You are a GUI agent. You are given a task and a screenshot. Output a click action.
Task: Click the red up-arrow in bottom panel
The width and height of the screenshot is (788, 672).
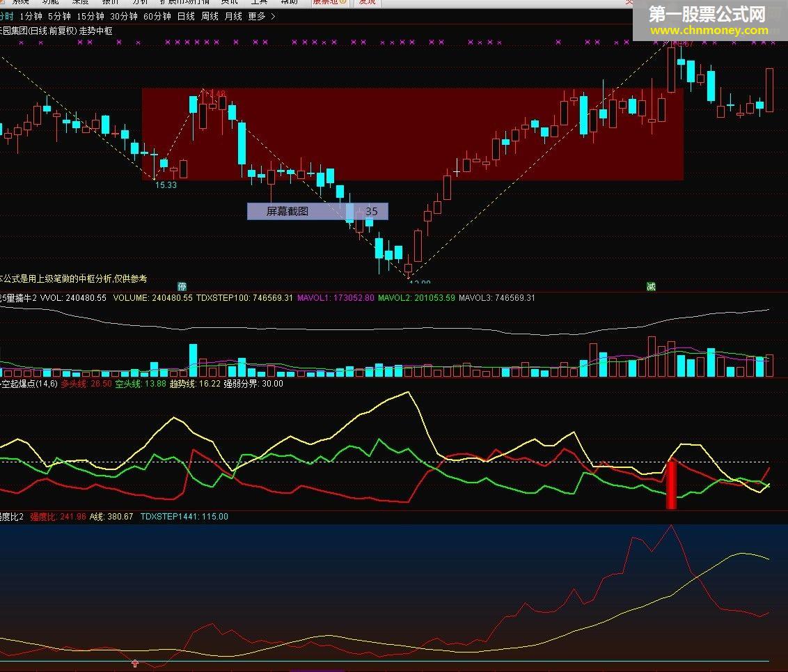[134, 664]
